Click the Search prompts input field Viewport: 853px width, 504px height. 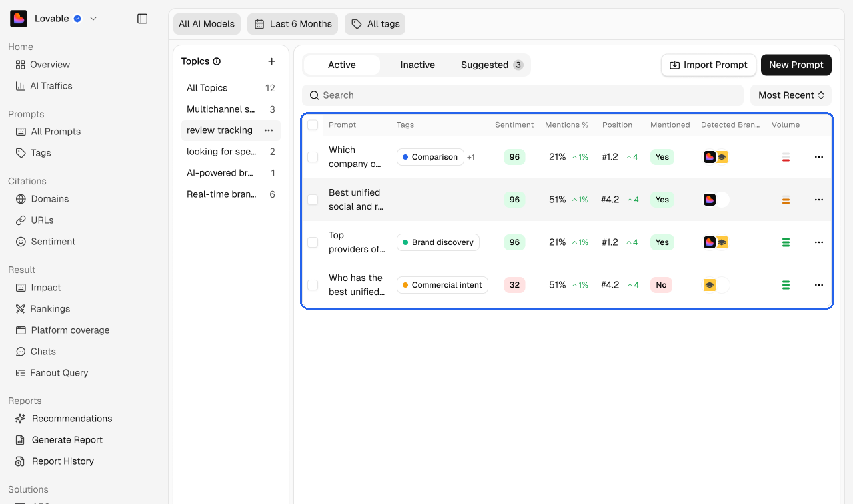(x=523, y=95)
